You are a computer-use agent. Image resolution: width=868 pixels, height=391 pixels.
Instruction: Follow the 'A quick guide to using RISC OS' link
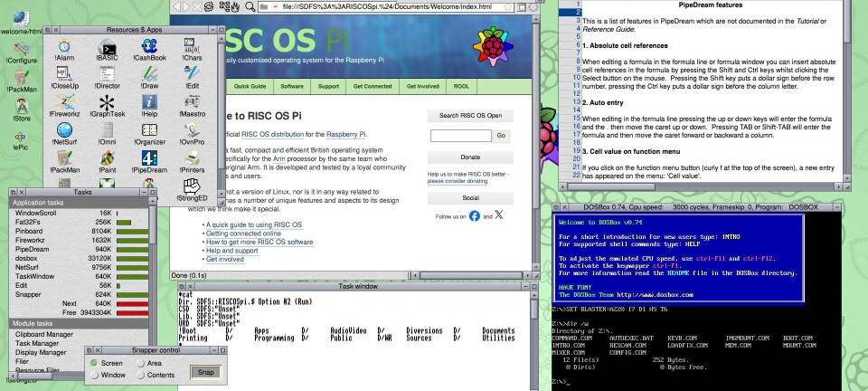point(254,224)
